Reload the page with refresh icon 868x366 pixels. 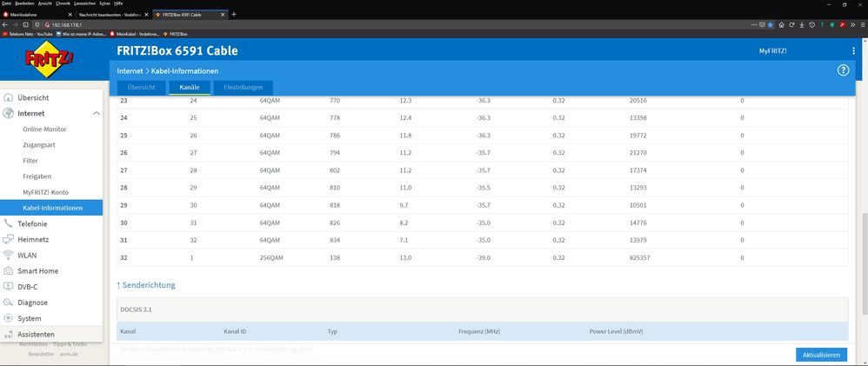pyautogui.click(x=791, y=25)
